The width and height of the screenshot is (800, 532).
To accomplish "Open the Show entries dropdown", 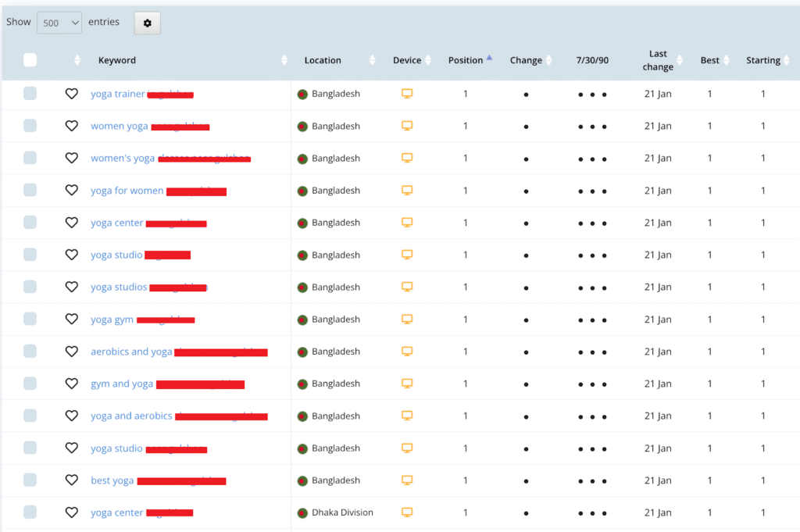I will point(59,23).
